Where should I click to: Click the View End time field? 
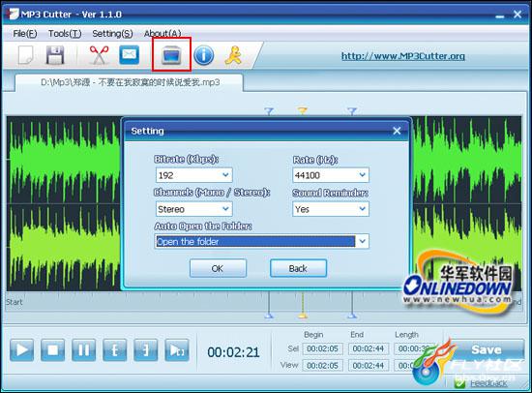click(x=369, y=366)
